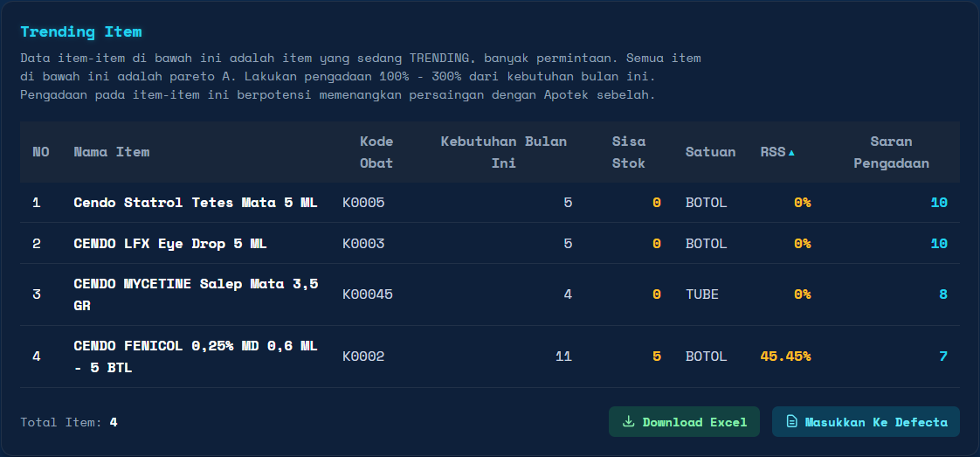Click the Kode Obat column header
Screen dimensions: 980x457
coord(376,152)
